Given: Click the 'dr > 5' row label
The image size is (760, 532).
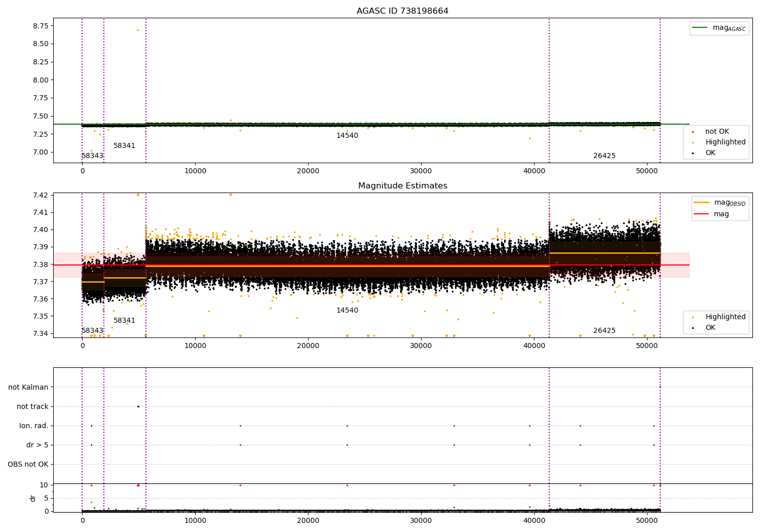Looking at the screenshot, I should coord(37,445).
